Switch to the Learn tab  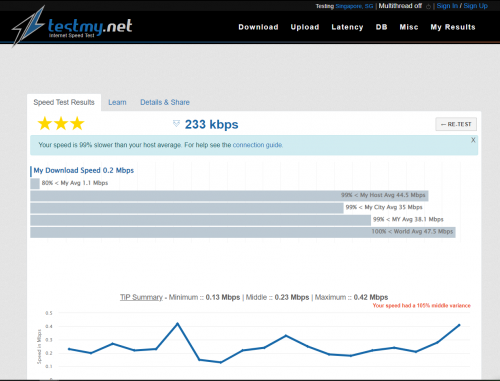pyautogui.click(x=117, y=102)
